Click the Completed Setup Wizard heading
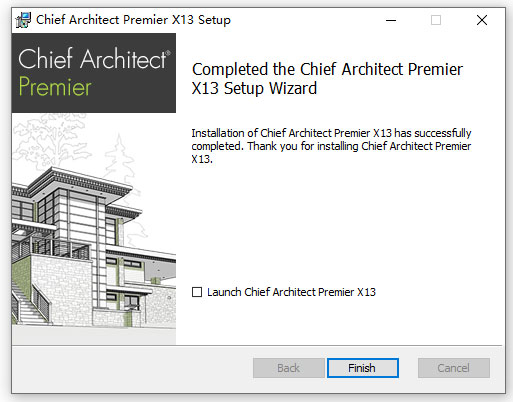The height and width of the screenshot is (402, 513). (327, 79)
